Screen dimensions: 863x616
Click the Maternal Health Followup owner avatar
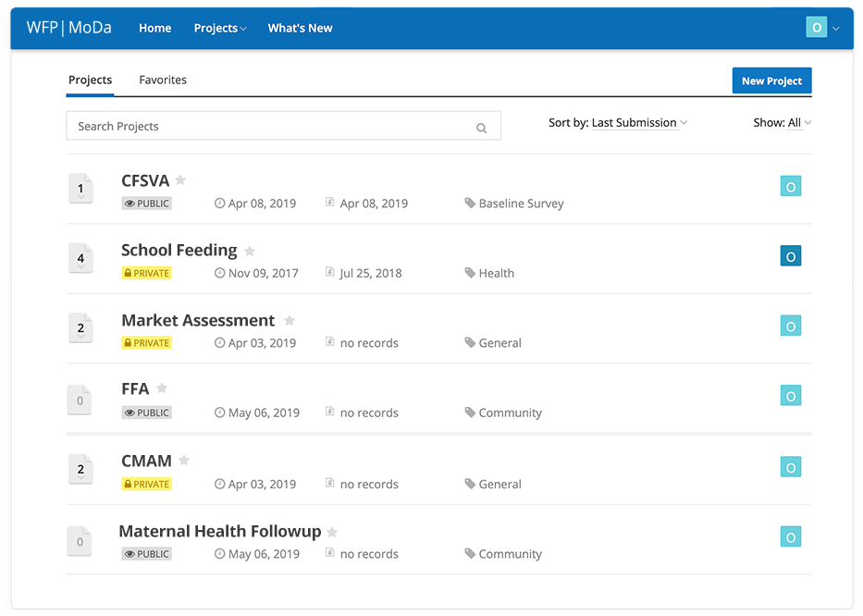[x=790, y=536]
